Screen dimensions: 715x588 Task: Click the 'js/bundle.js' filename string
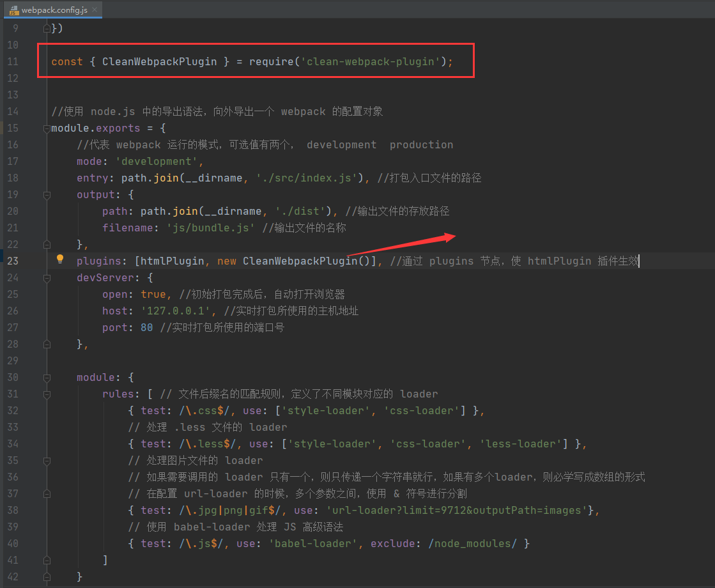[x=211, y=228]
